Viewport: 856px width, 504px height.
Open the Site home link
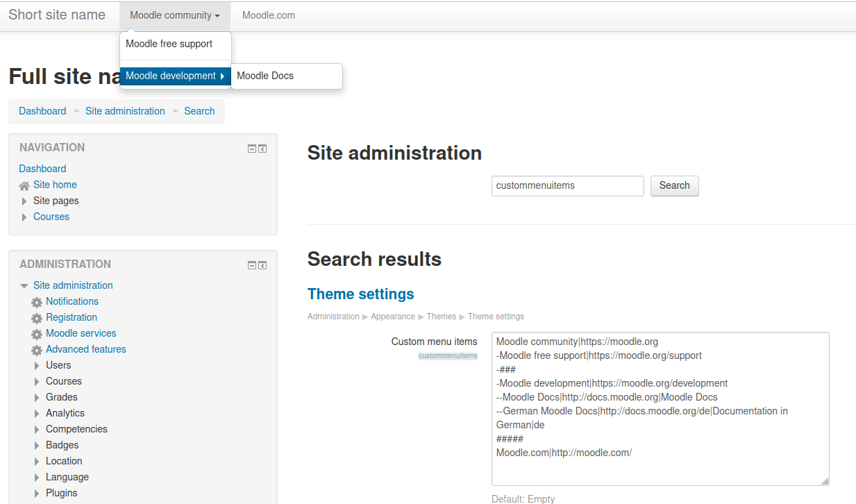(x=55, y=185)
